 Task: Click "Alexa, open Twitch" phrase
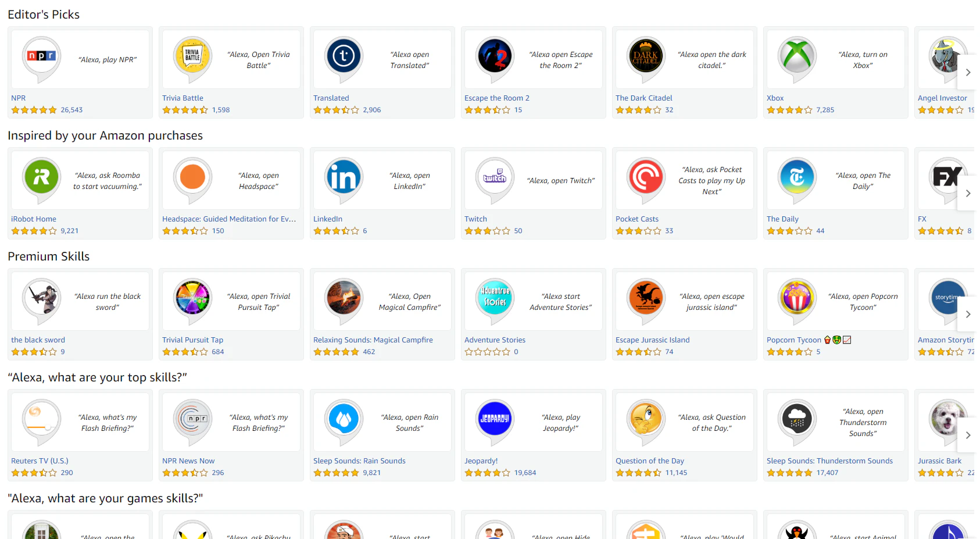[x=561, y=181]
